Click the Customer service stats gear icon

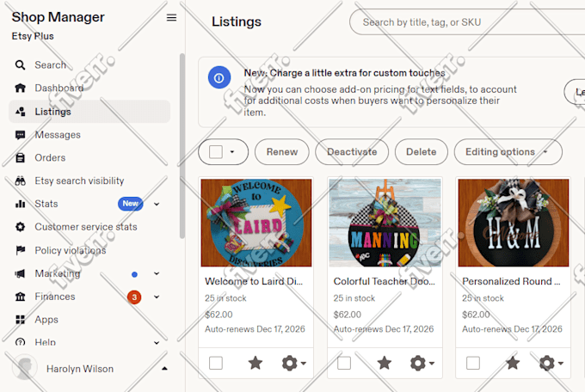click(20, 227)
